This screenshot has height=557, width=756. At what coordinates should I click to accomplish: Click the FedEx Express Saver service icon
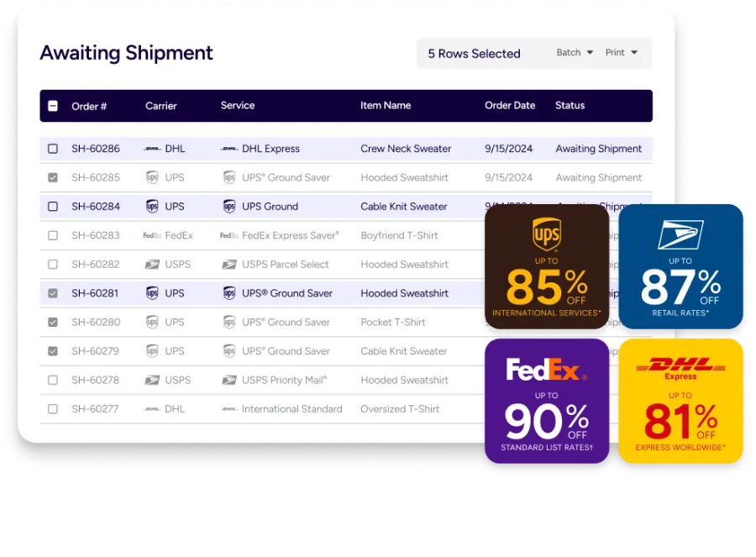point(229,235)
